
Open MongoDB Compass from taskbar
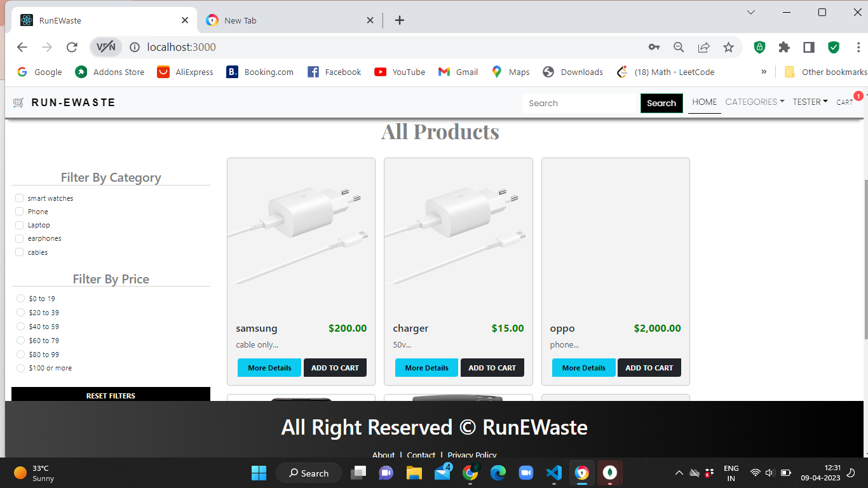610,473
